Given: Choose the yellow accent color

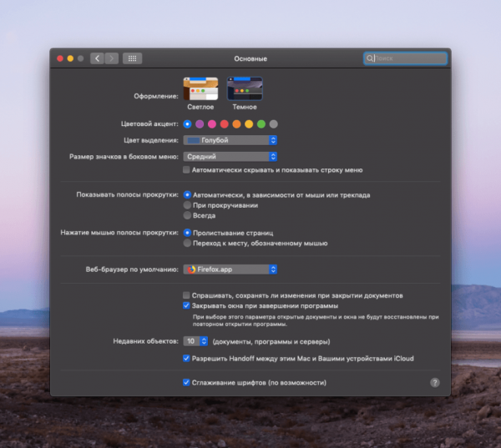Looking at the screenshot, I should [x=249, y=124].
